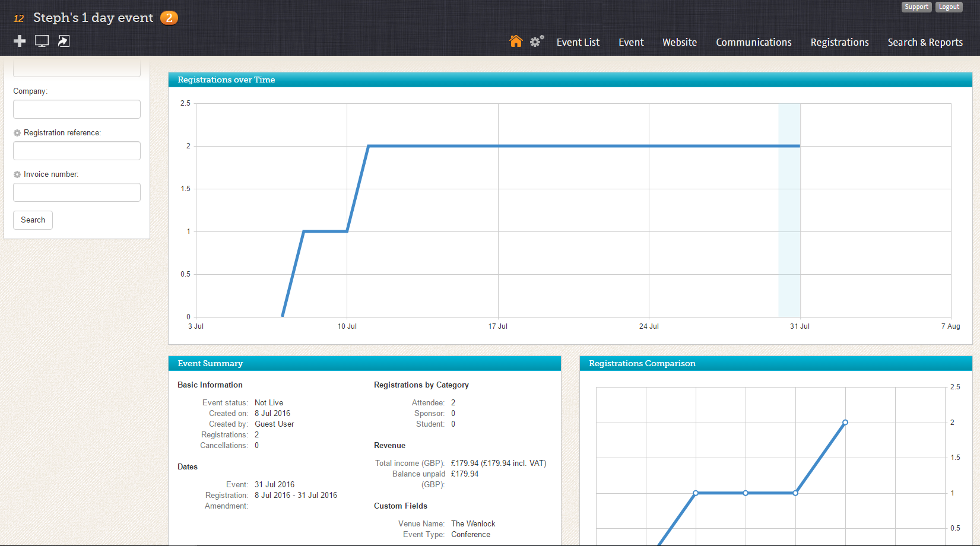Open the Event List menu
The width and height of the screenshot is (980, 546).
pos(578,42)
